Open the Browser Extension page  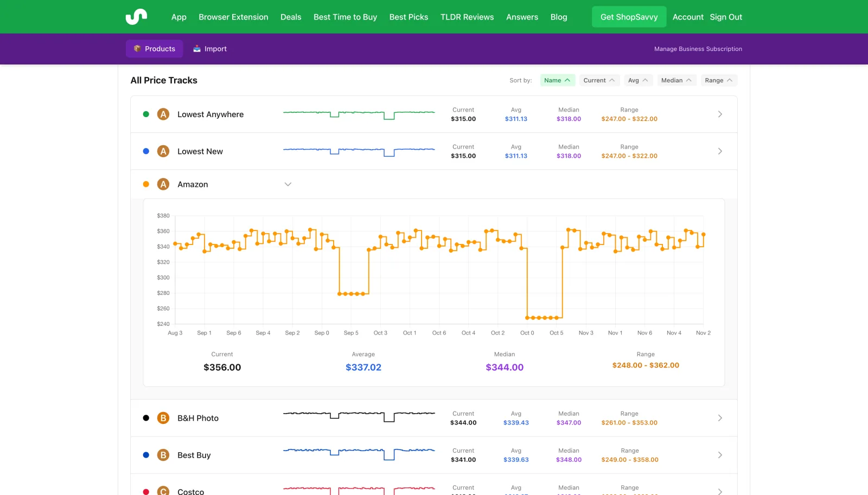pos(233,17)
